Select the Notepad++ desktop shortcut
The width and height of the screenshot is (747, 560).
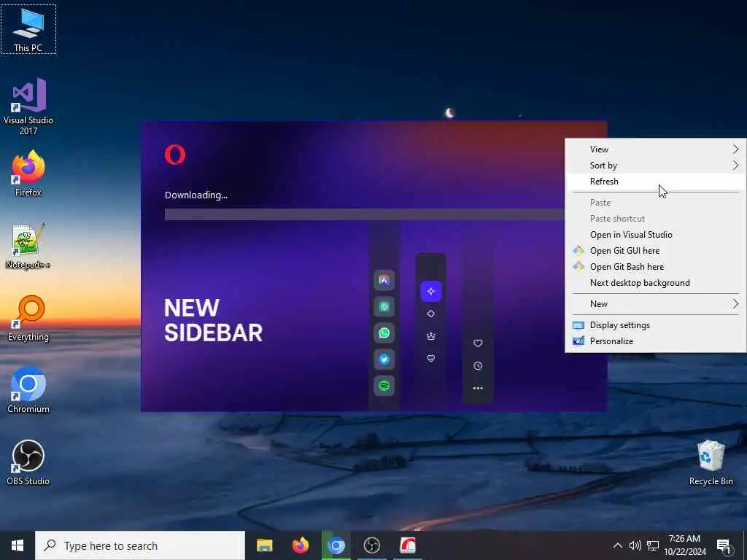point(28,246)
